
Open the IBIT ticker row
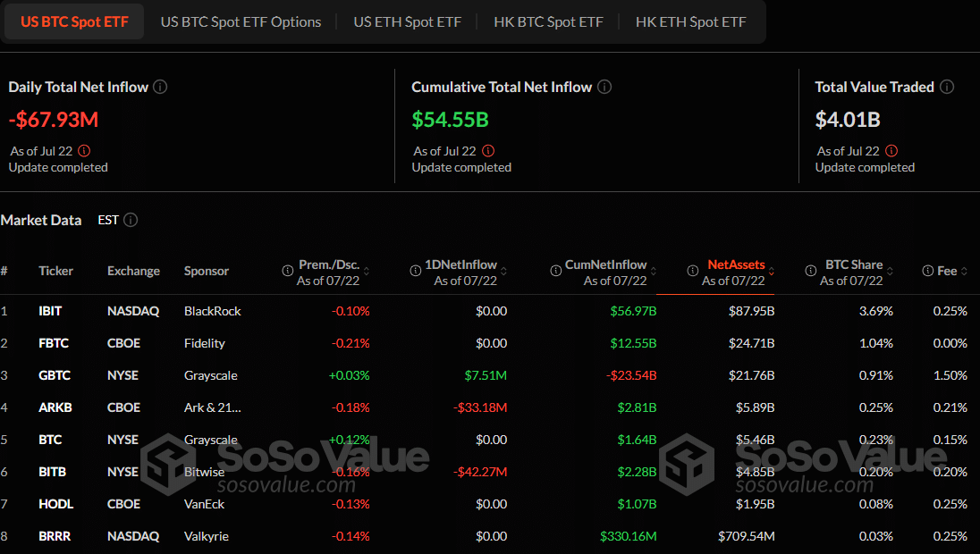pyautogui.click(x=490, y=311)
